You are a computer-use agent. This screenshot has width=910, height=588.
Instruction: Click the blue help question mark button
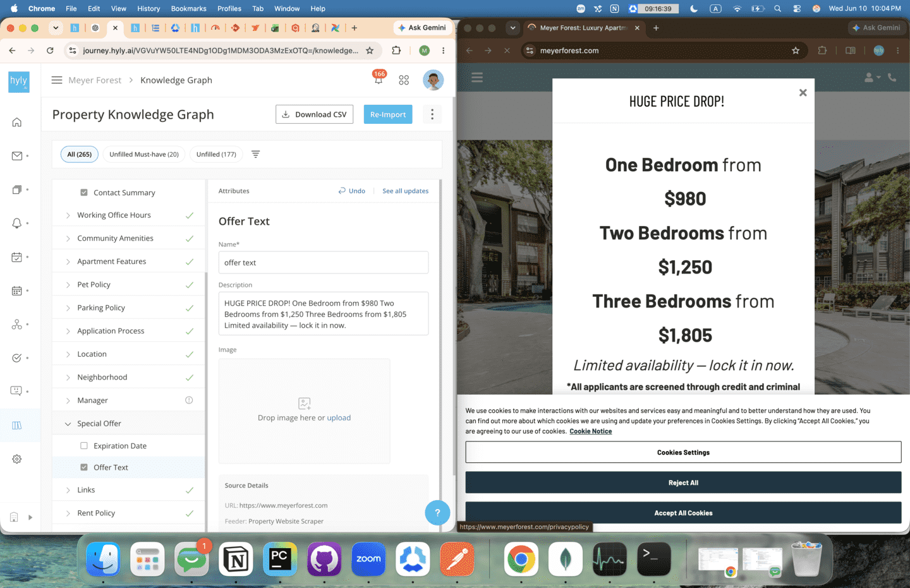[437, 513]
